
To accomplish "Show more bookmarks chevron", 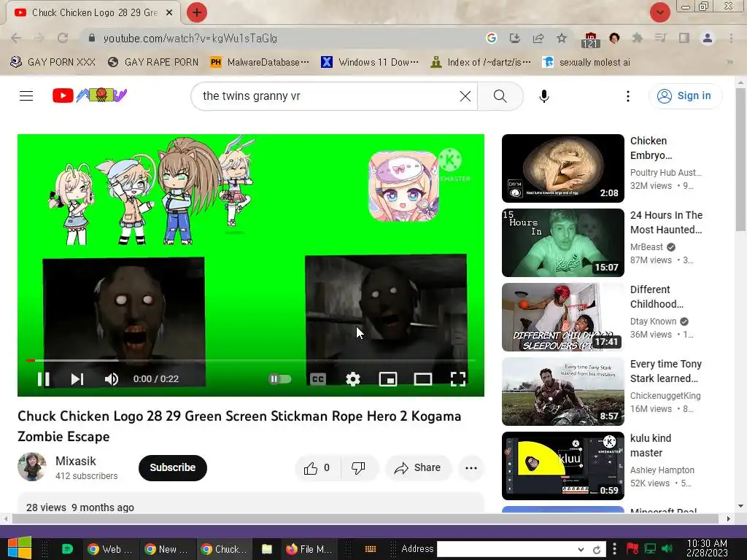I will pos(729,63).
